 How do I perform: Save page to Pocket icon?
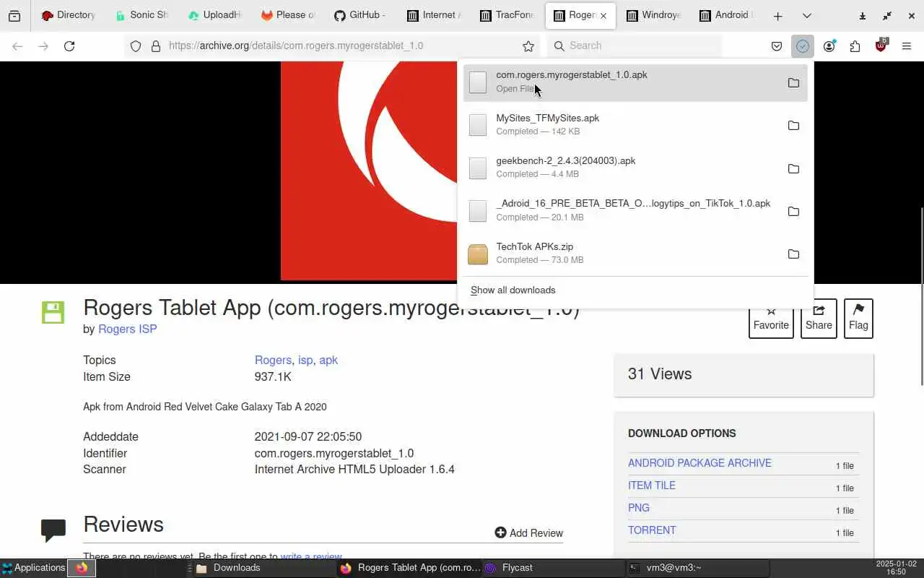[x=777, y=46]
